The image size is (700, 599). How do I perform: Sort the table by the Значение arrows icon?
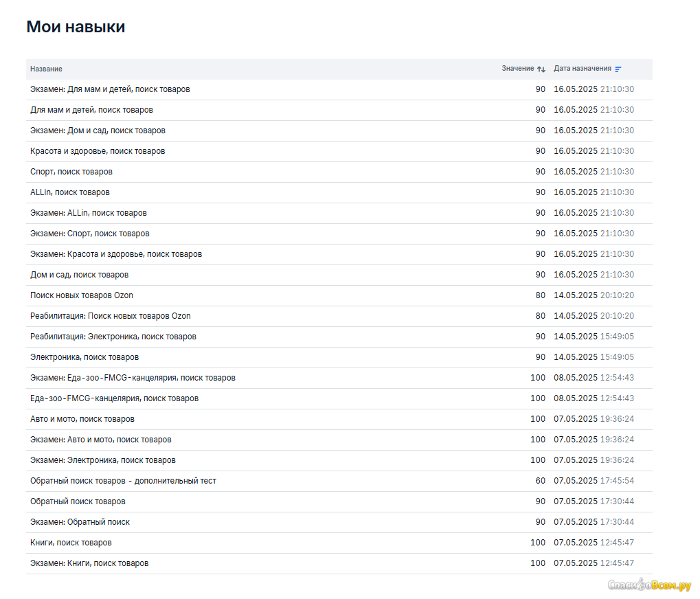[x=541, y=69]
